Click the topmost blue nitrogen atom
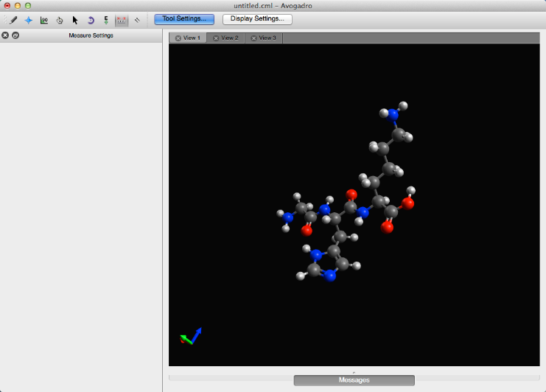This screenshot has height=392, width=546. pos(393,114)
